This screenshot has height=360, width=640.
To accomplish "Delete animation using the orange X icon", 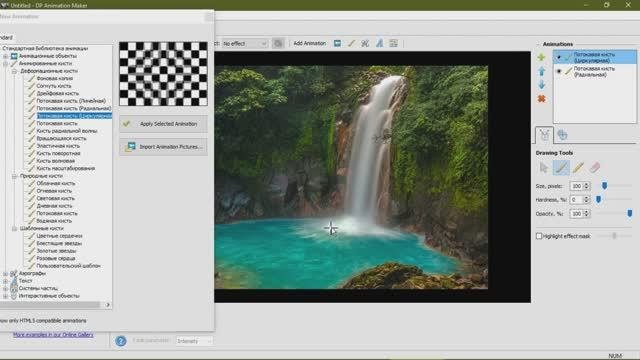I will [x=541, y=99].
